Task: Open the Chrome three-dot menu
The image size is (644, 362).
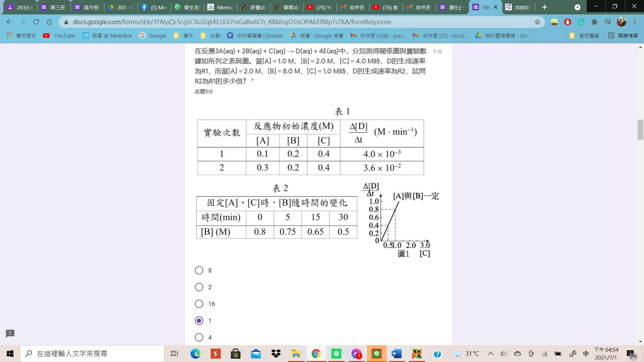Action: pyautogui.click(x=635, y=22)
